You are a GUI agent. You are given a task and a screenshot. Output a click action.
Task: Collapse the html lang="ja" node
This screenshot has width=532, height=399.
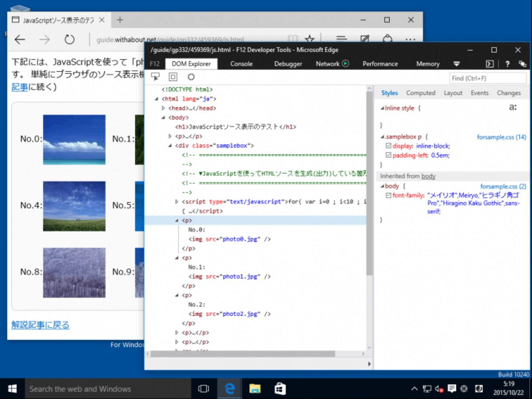click(x=156, y=99)
